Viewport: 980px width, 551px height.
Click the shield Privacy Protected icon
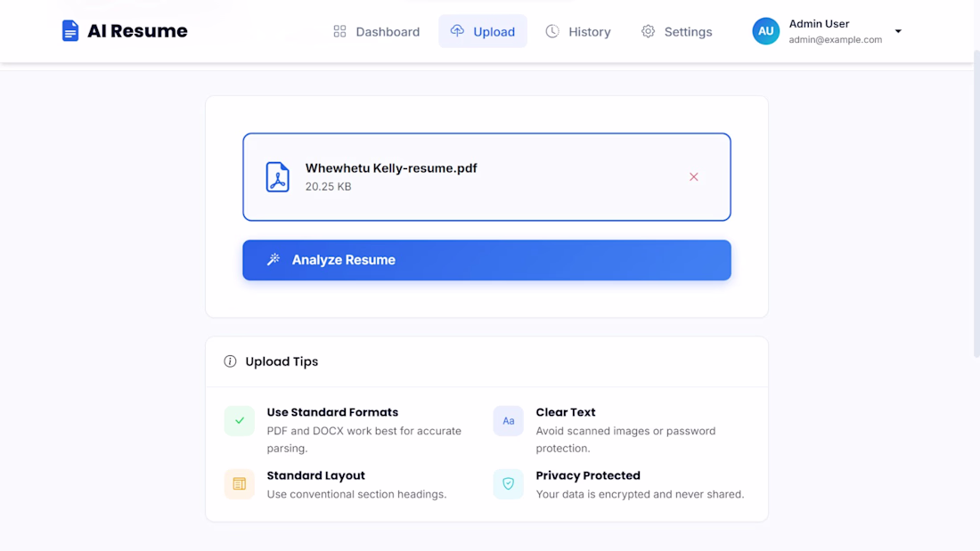[x=508, y=483]
